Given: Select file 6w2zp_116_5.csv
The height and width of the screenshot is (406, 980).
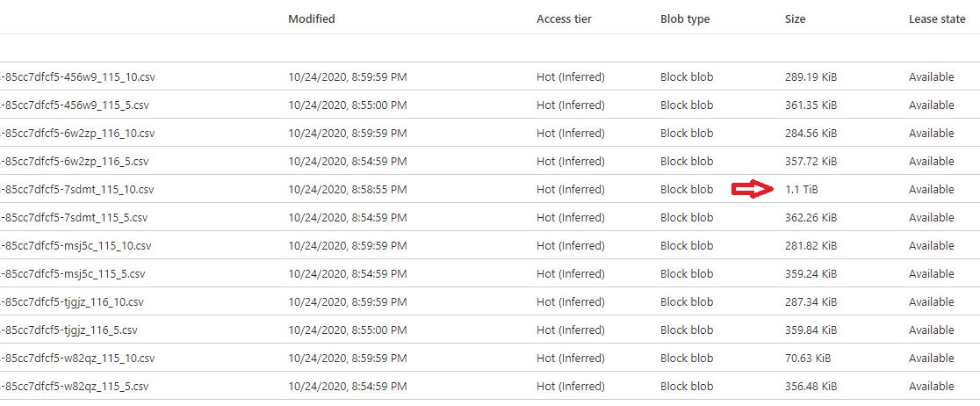Looking at the screenshot, I should click(x=75, y=162).
